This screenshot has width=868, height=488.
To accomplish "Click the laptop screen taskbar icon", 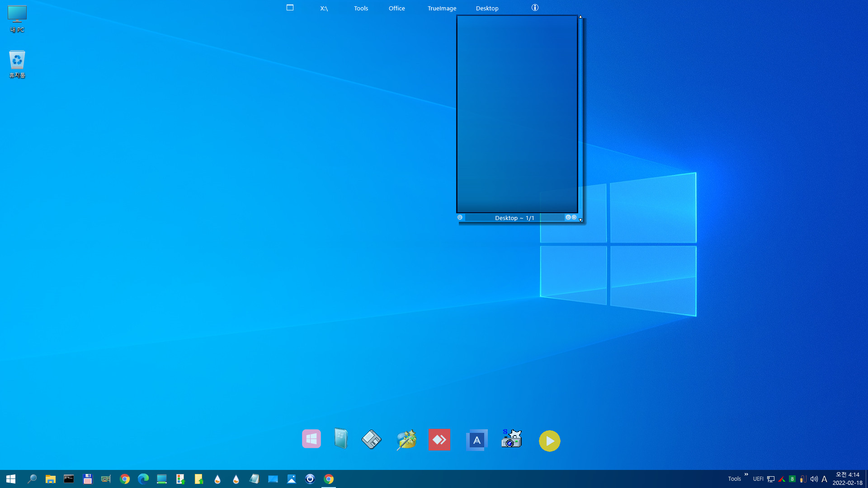I will tap(161, 479).
